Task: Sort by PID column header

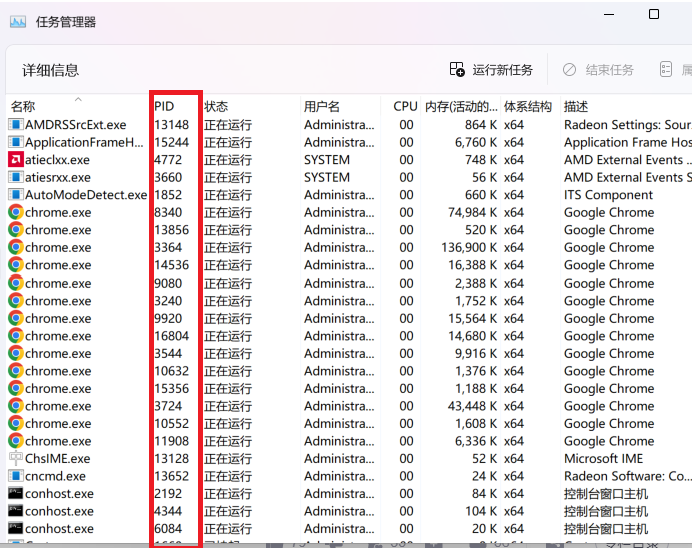Action: click(x=164, y=106)
